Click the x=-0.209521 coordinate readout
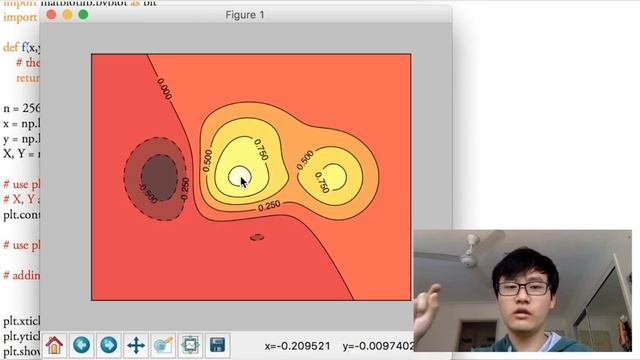 [297, 346]
